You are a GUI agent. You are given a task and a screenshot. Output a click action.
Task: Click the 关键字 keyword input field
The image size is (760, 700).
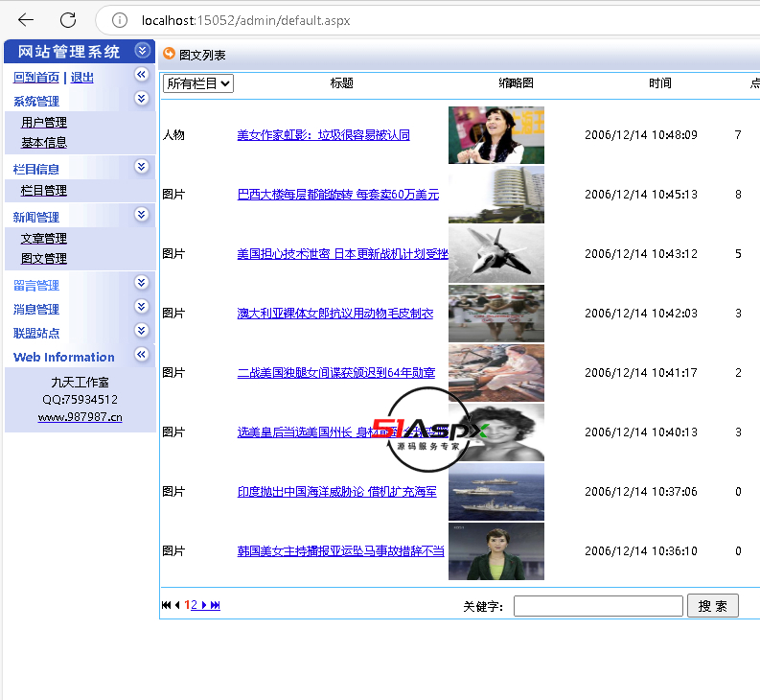pos(598,606)
